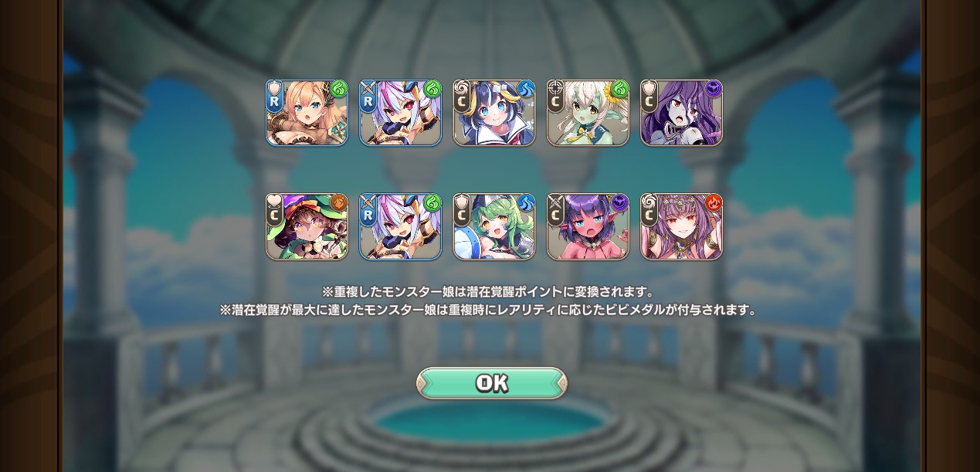This screenshot has width=980, height=472.
Task: Select the C rarity badge on the flower-crown girl card
Action: 649,216
